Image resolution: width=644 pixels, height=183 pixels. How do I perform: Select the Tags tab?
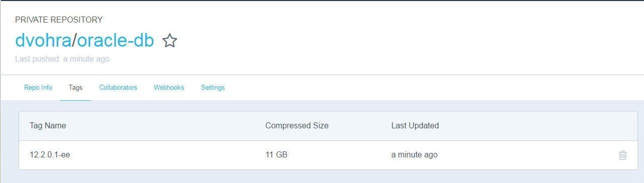pos(75,87)
